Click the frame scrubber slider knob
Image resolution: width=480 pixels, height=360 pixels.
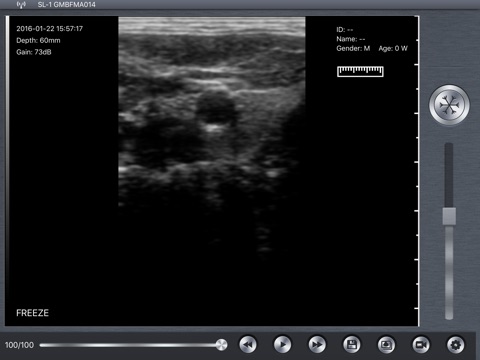(x=221, y=345)
